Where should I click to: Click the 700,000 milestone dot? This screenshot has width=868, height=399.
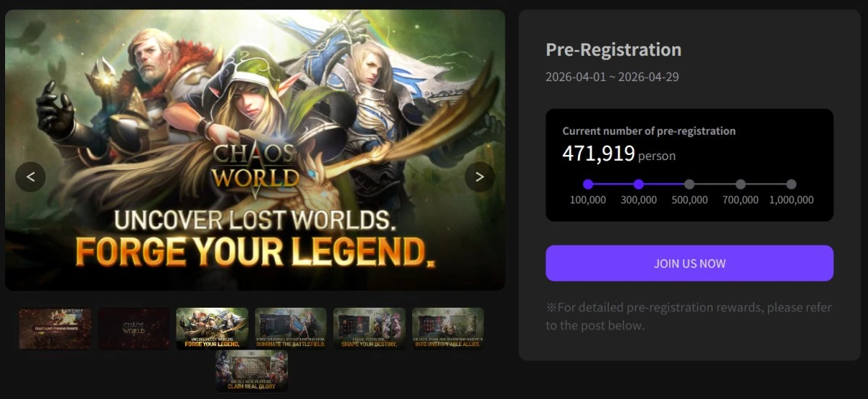click(x=741, y=184)
